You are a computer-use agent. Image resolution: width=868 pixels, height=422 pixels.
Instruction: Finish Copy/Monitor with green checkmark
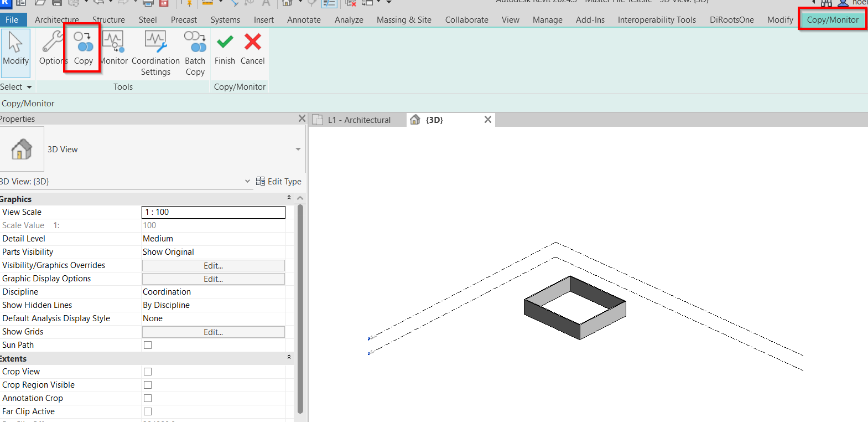point(225,49)
